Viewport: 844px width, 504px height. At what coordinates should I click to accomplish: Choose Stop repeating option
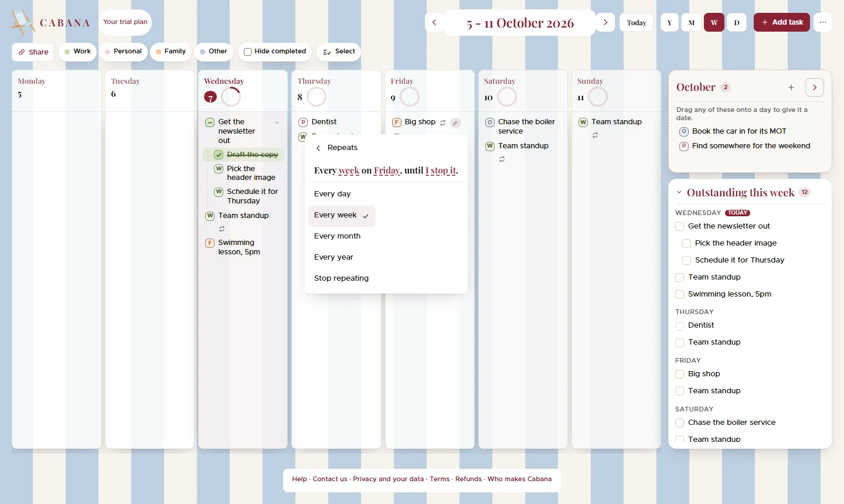coord(341,278)
